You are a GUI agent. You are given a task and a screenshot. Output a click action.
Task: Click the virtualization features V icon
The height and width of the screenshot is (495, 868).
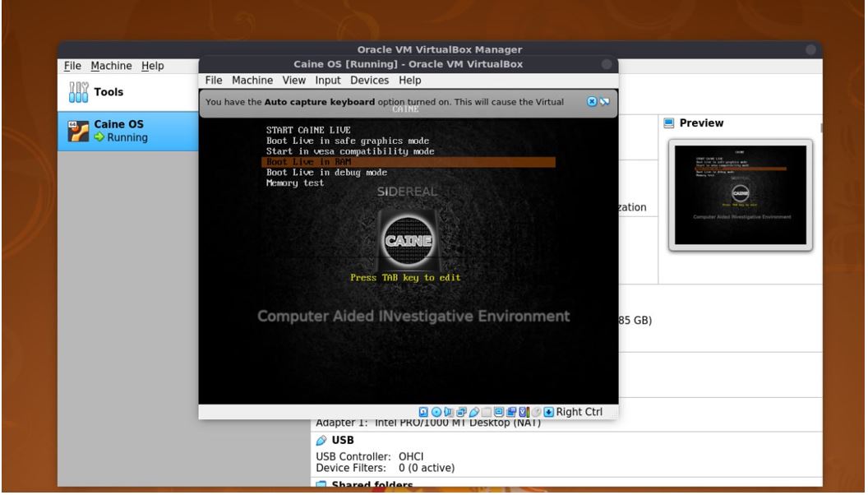pos(524,412)
